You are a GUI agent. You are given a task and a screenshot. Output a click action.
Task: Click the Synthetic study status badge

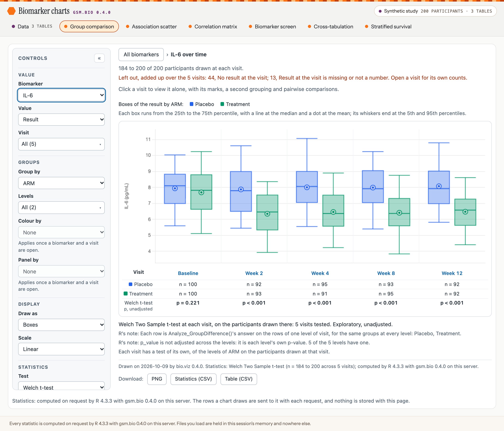point(435,11)
